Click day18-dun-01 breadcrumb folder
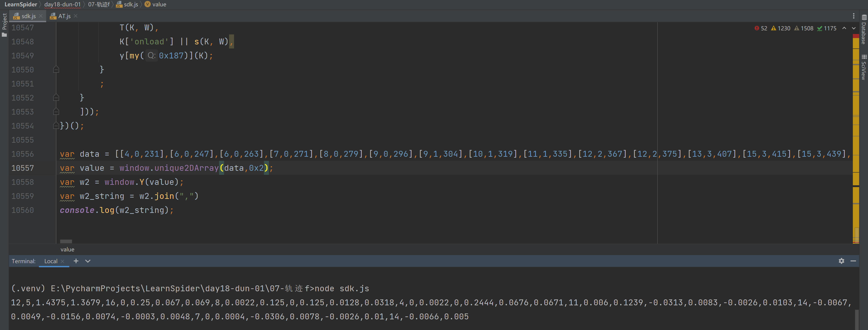This screenshot has height=330, width=868. 62,4
